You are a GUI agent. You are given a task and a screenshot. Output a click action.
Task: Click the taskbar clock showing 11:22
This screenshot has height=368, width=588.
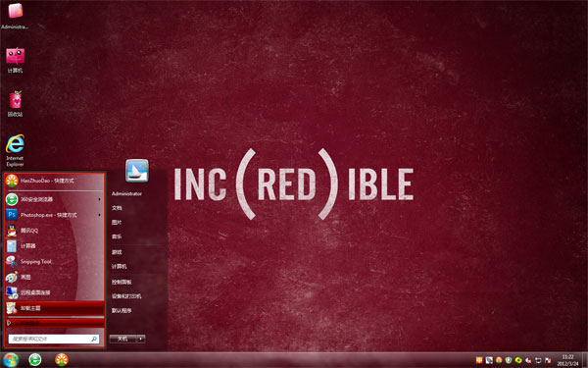tap(567, 360)
